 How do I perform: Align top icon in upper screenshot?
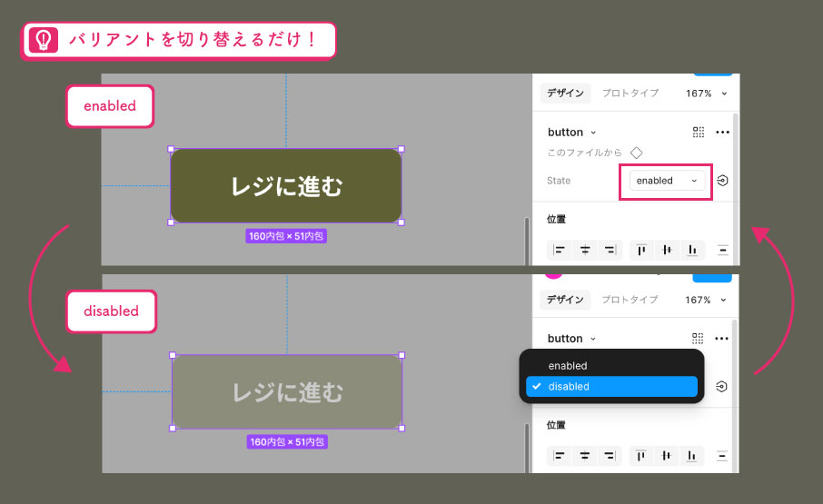[641, 250]
